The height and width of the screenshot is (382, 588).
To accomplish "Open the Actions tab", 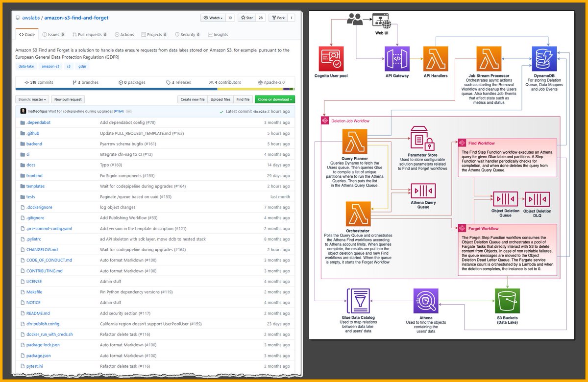I will (x=124, y=35).
